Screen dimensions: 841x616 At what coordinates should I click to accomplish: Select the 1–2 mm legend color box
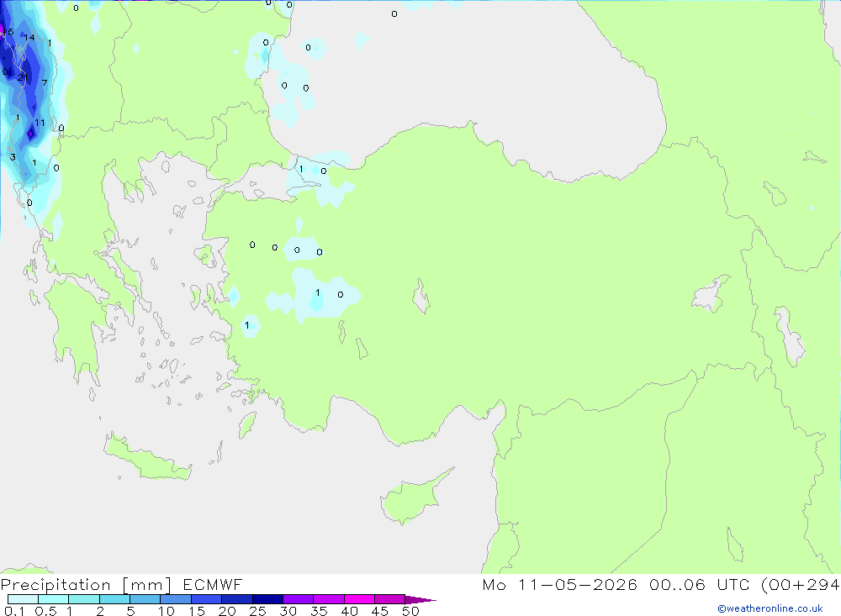[83, 599]
